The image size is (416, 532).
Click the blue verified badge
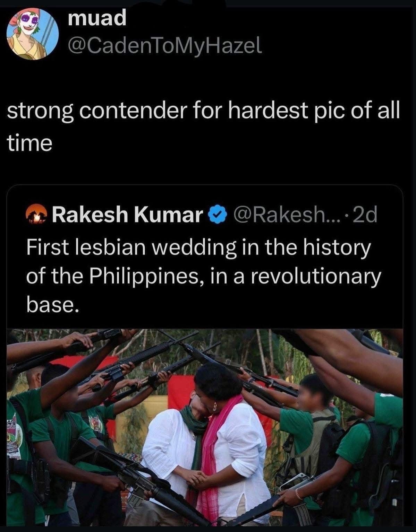click(x=215, y=215)
